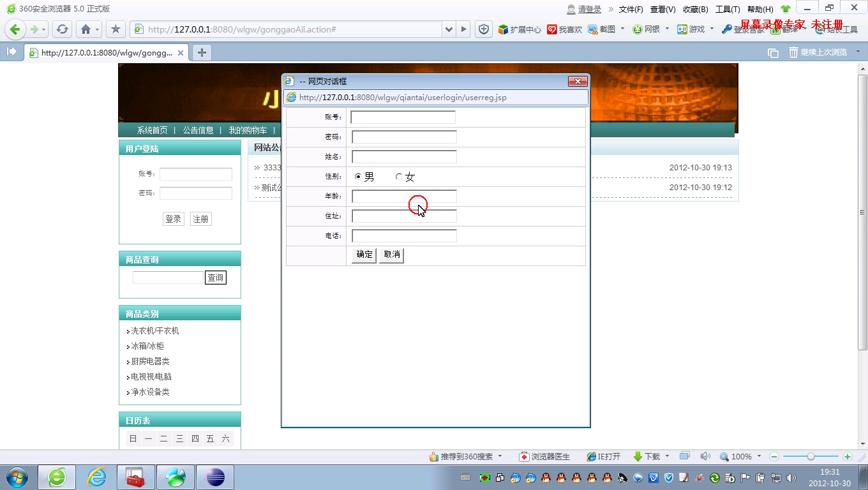Open the address bar history dropdown
The width and height of the screenshot is (868, 490).
[449, 29]
